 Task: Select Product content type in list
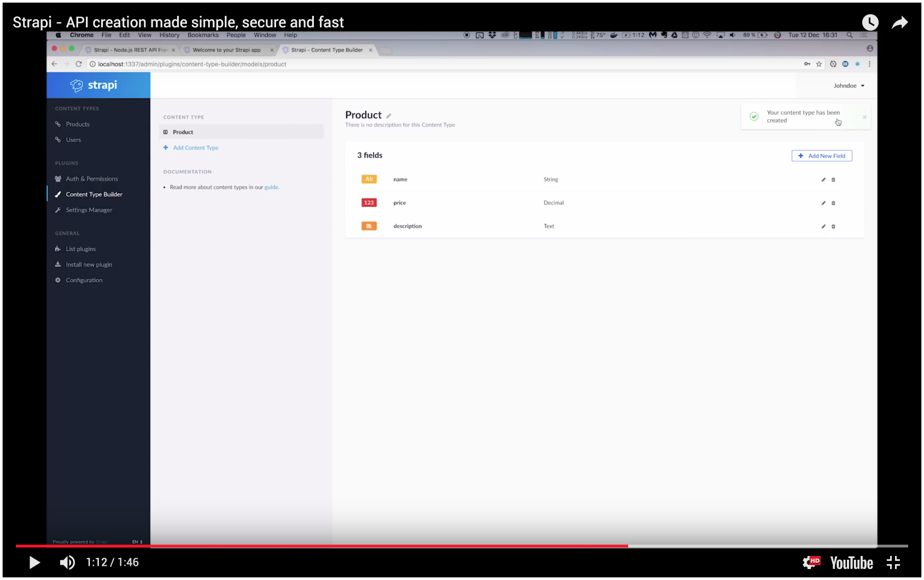point(241,132)
